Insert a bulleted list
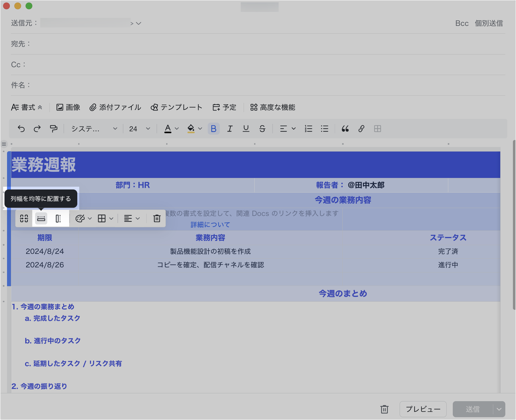The image size is (516, 420). (325, 129)
